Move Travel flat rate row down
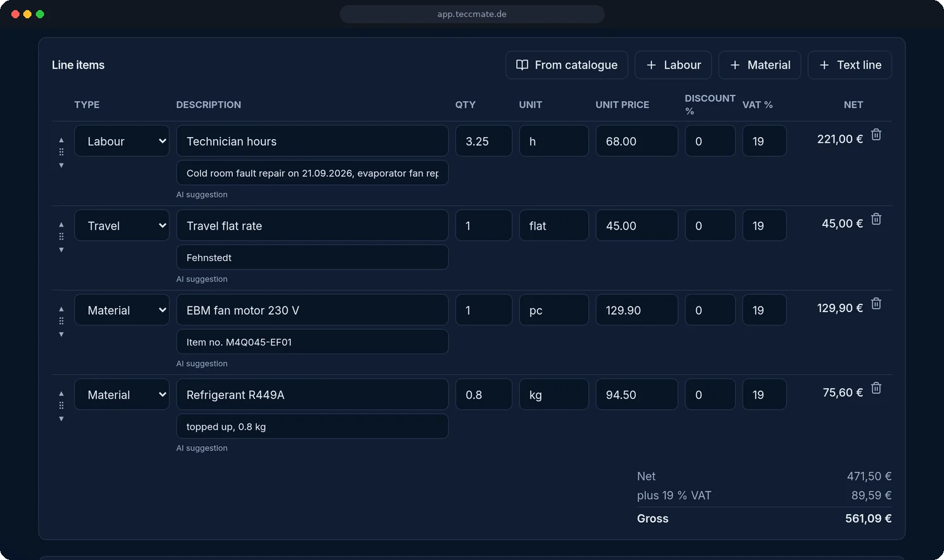The width and height of the screenshot is (944, 560). click(x=61, y=250)
